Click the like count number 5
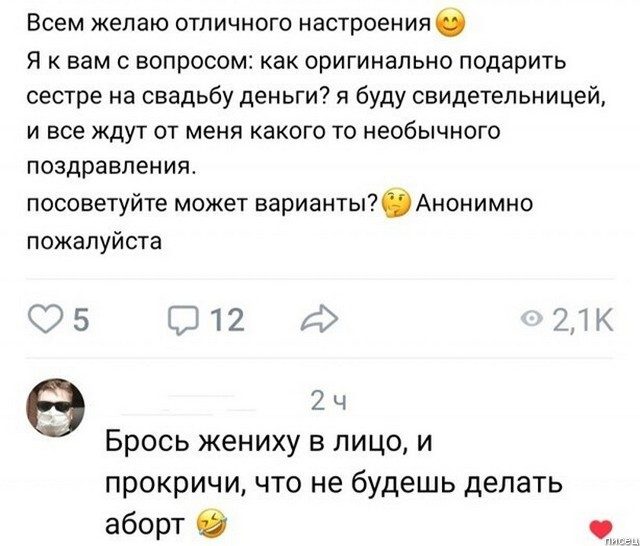This screenshot has height=546, width=640. [x=82, y=320]
